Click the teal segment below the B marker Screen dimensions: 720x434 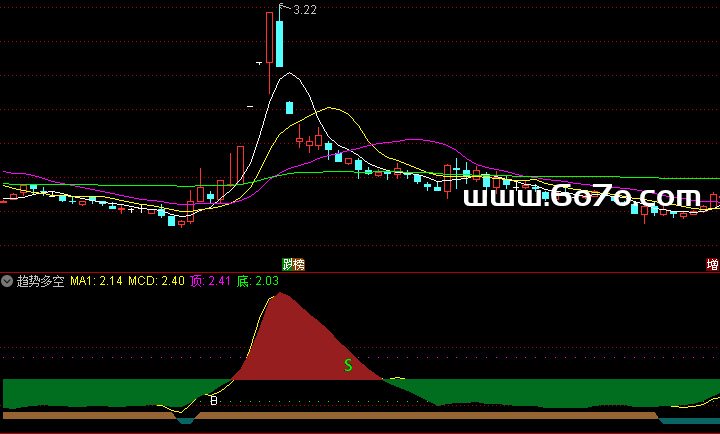point(187,419)
